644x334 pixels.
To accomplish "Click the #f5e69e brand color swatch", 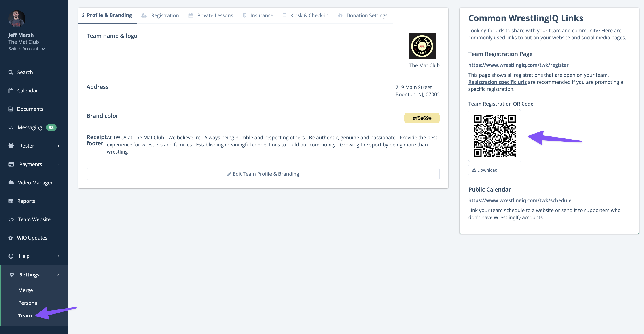I will click(422, 118).
